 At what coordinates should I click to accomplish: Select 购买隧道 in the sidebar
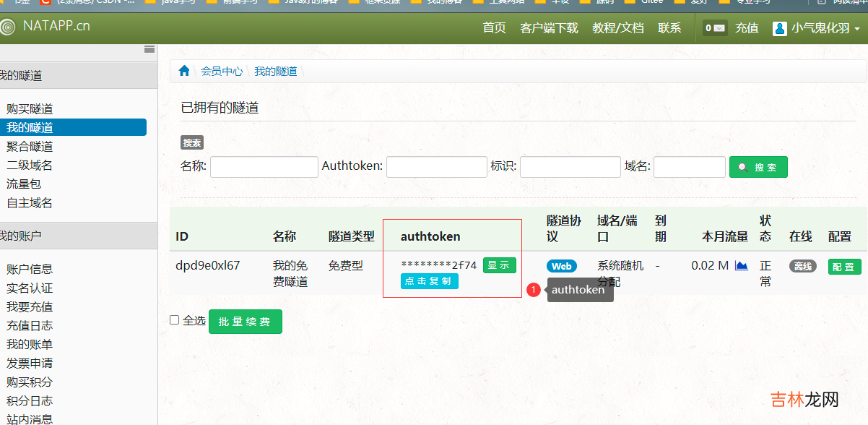coord(30,109)
